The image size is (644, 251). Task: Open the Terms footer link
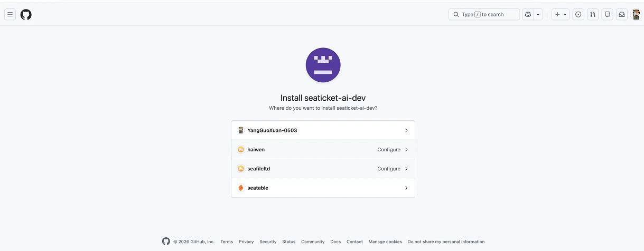(x=227, y=242)
